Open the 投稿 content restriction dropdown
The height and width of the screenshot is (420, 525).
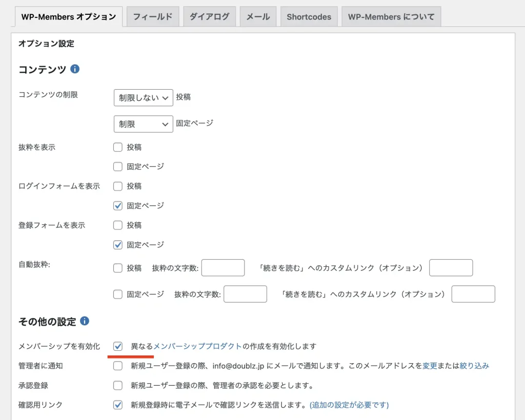pos(143,97)
